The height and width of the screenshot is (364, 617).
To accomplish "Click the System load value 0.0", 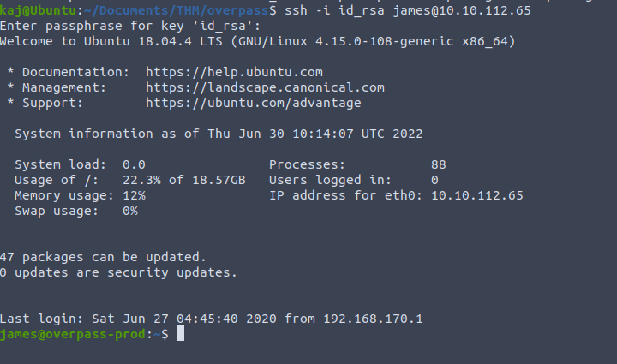I will 134,164.
